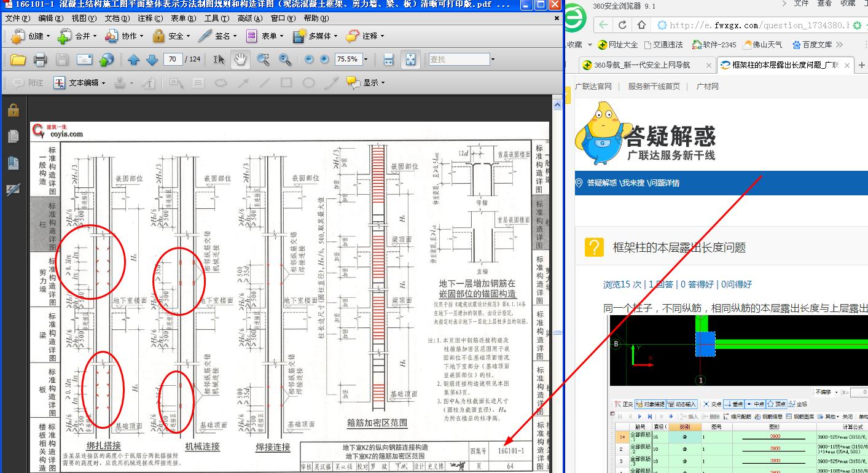The width and height of the screenshot is (868, 473).
Task: Select the rectangle drawing tool
Action: click(286, 83)
